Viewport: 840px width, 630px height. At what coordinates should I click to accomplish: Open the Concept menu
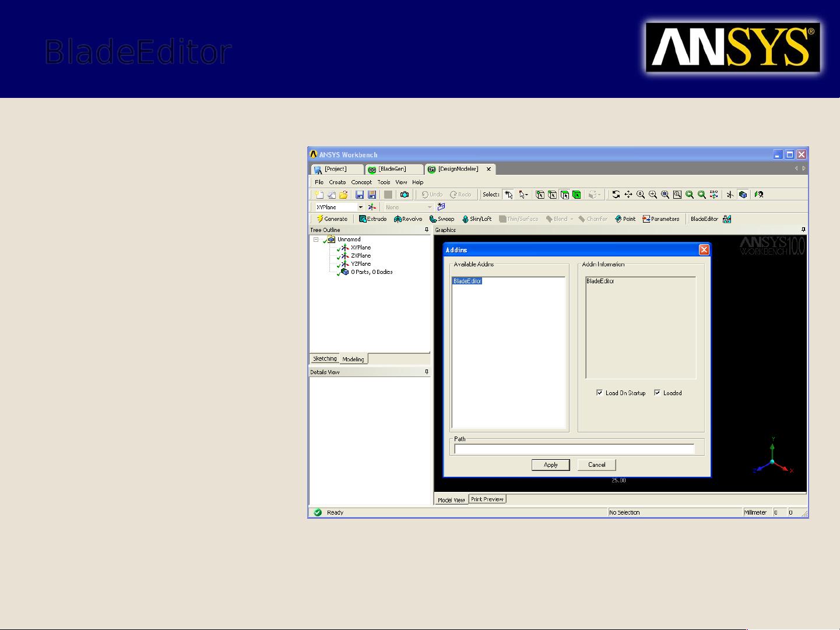[x=361, y=182]
